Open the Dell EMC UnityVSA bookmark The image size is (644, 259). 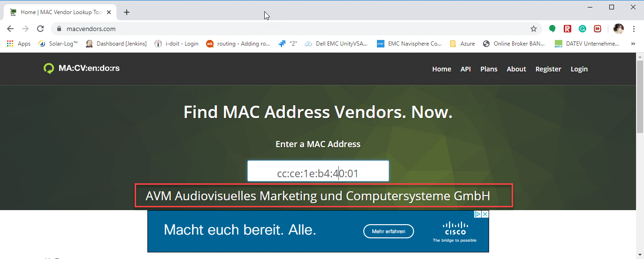337,44
